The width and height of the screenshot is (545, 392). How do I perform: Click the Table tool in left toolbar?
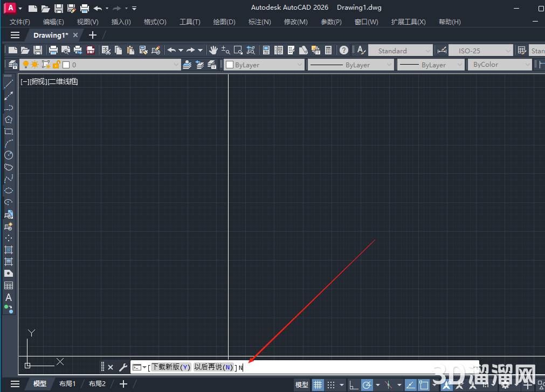tap(9, 285)
